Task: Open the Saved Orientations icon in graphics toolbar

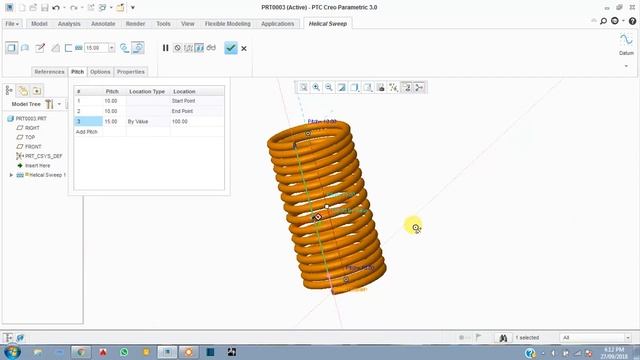Action: (367, 87)
